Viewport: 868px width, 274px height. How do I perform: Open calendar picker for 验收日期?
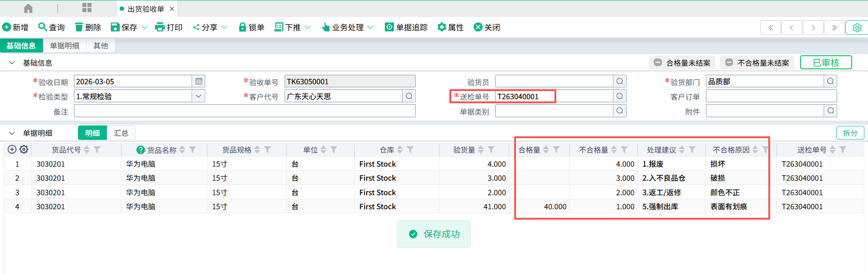click(199, 82)
